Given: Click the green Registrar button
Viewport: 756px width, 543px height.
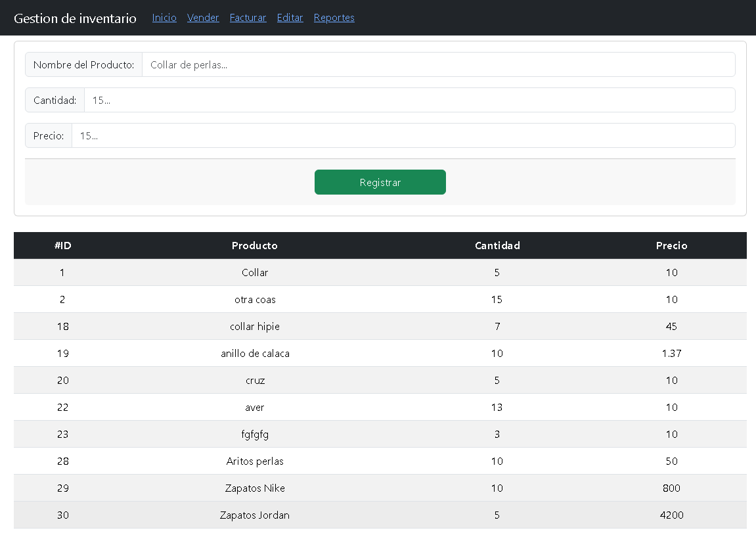Looking at the screenshot, I should pyautogui.click(x=380, y=183).
